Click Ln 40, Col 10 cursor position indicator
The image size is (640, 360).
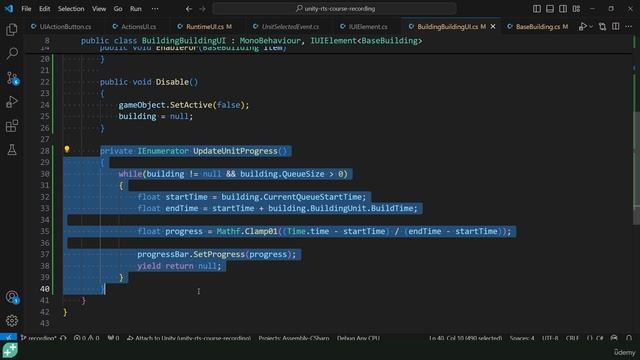[x=465, y=338]
